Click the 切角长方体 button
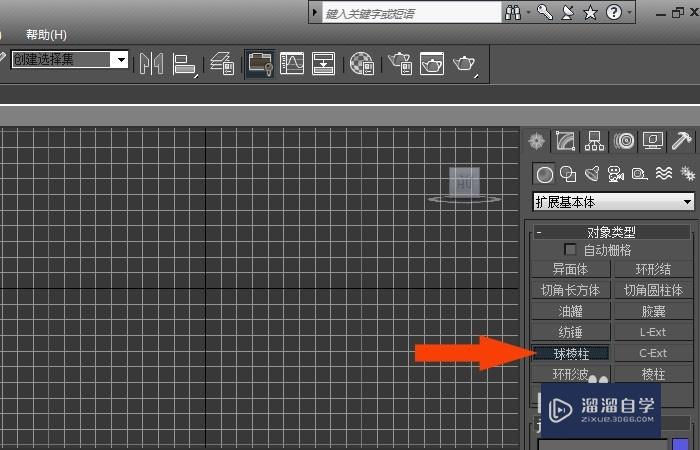The width and height of the screenshot is (700, 450). (571, 290)
